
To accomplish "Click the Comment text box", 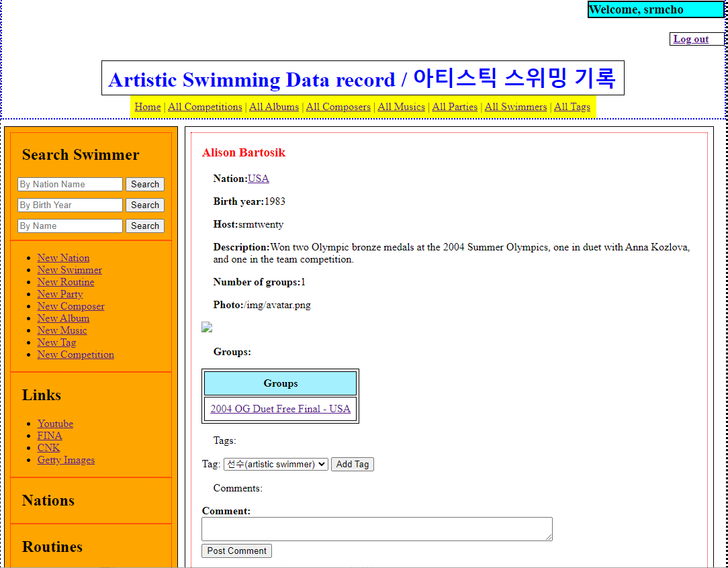I will pyautogui.click(x=377, y=528).
